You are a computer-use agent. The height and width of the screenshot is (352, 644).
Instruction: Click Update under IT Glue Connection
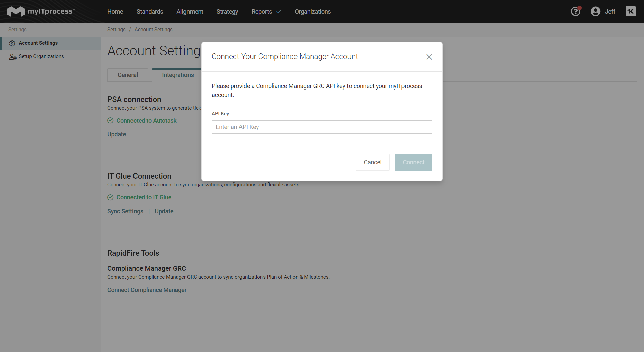(164, 211)
